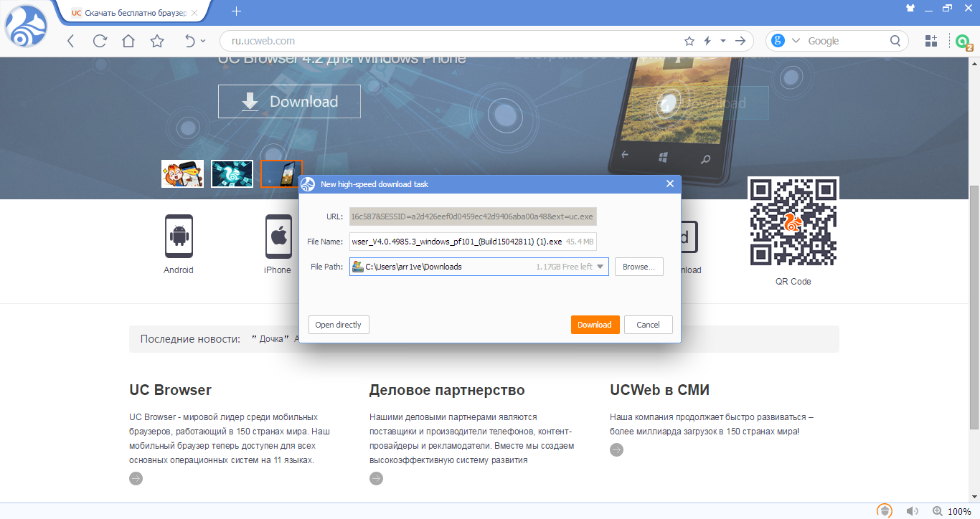Image resolution: width=980 pixels, height=519 pixels.
Task: Click the UCWeb в СМИ heading
Action: click(659, 390)
